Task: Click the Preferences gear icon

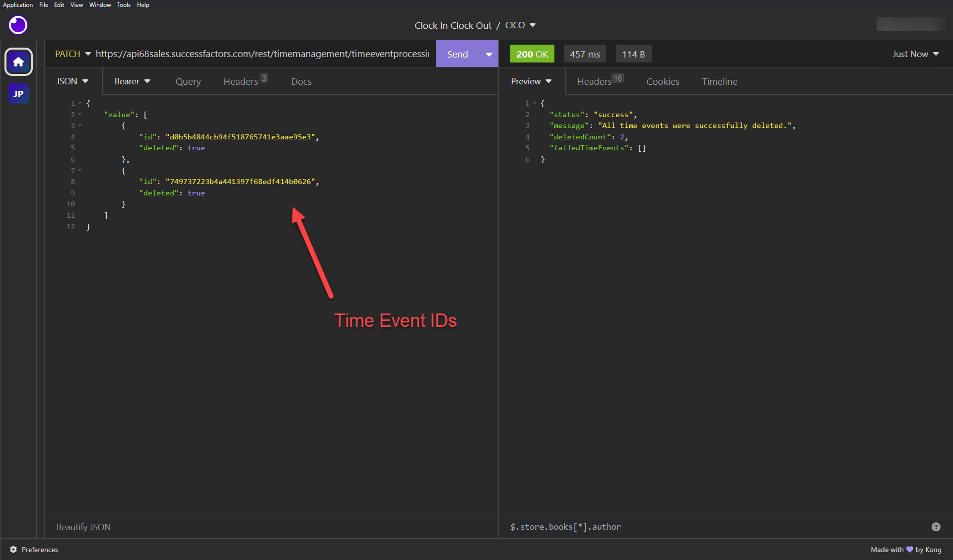Action: (13, 549)
